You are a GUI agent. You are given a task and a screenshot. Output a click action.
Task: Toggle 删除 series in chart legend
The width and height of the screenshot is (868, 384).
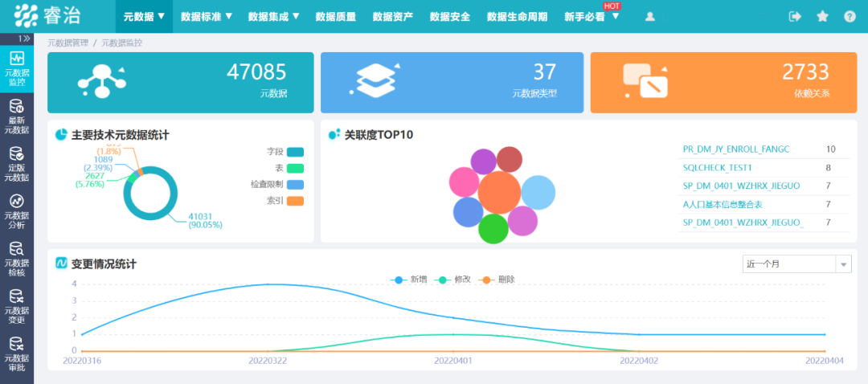497,280
